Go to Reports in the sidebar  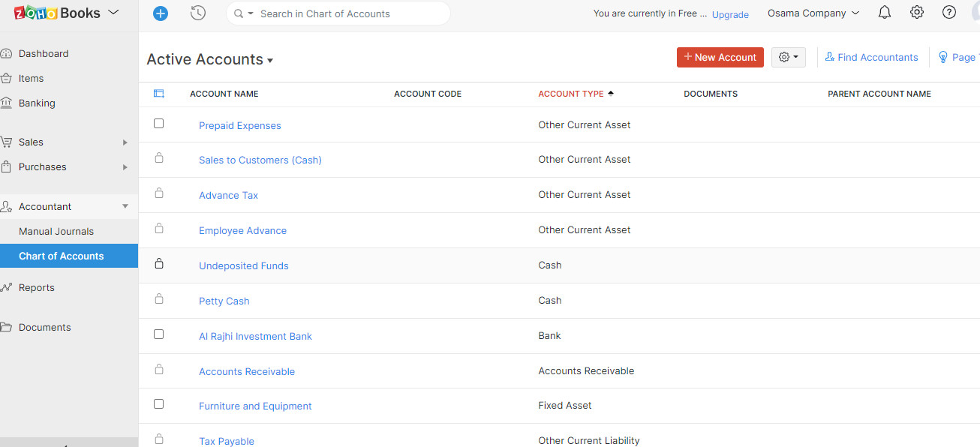coord(37,287)
